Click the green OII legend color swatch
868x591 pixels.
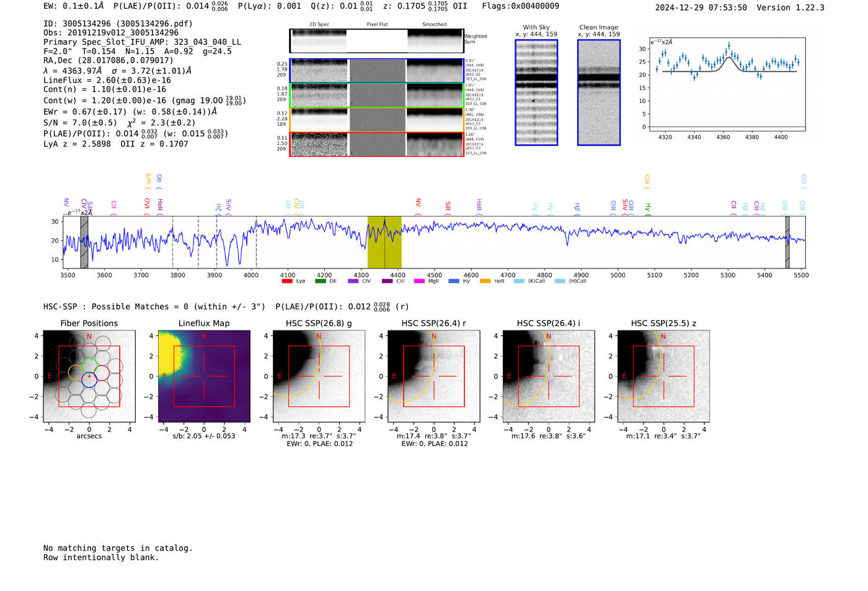320,281
